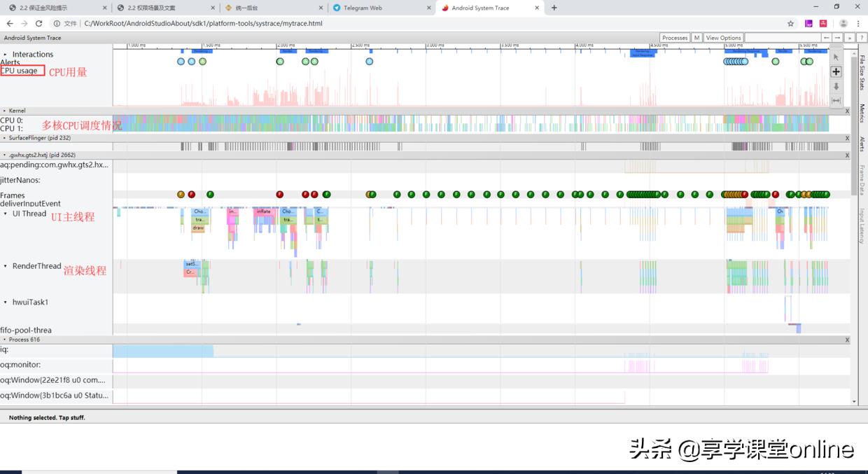Collapse the UI Thread track

[6, 214]
